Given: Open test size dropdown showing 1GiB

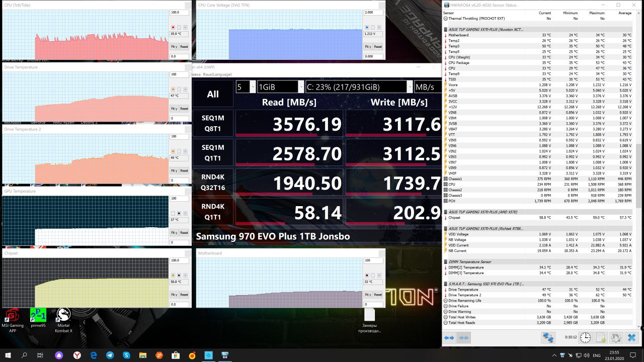Looking at the screenshot, I should click(280, 87).
